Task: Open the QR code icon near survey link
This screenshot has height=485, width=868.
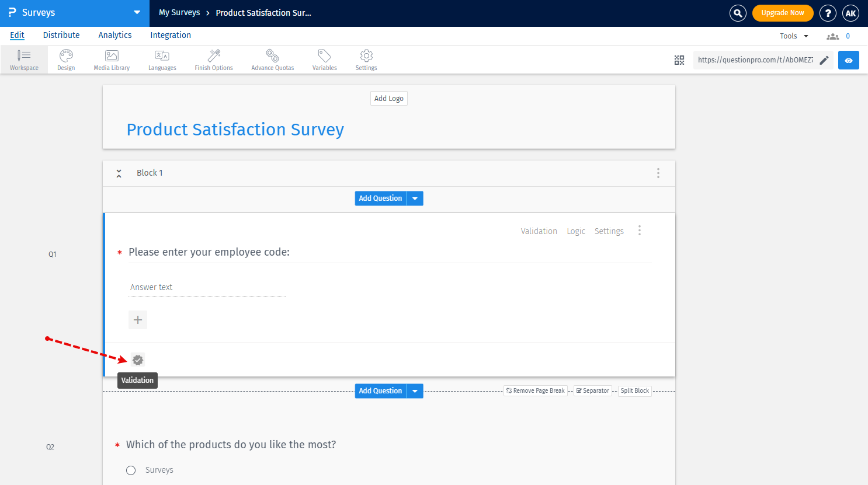Action: pyautogui.click(x=679, y=60)
